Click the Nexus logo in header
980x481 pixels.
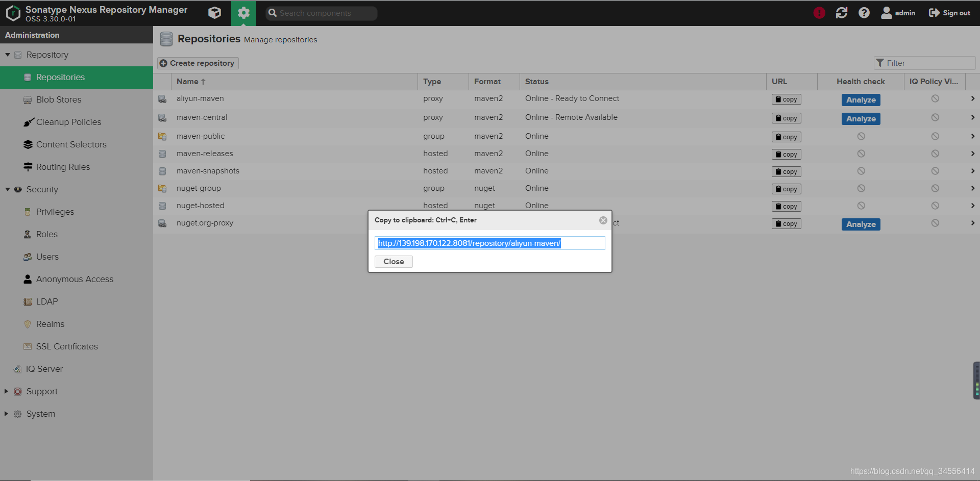13,13
